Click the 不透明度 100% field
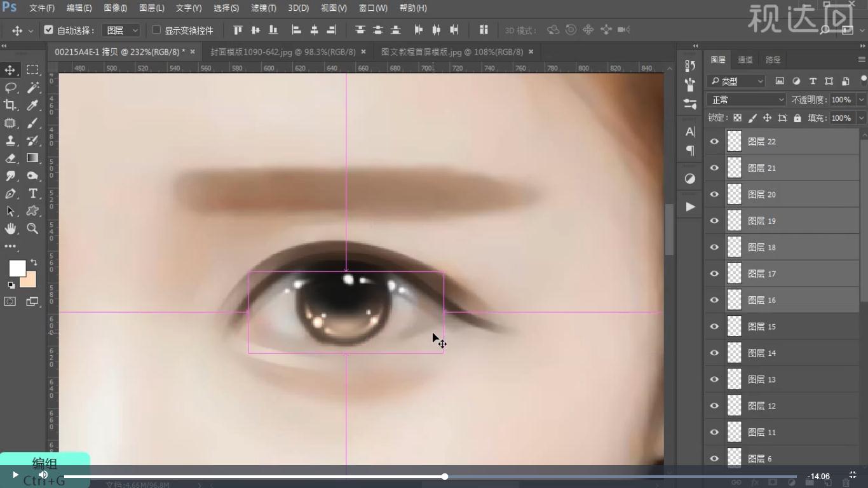Image resolution: width=868 pixels, height=488 pixels. point(842,100)
